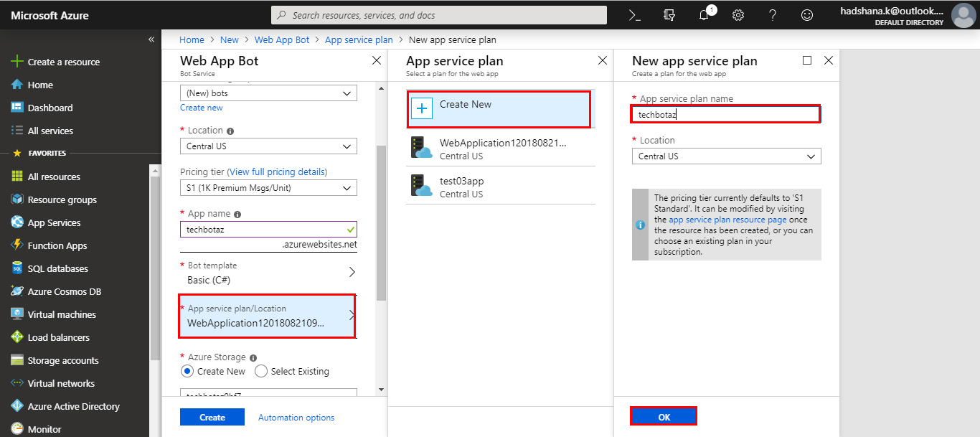The width and height of the screenshot is (980, 437).
Task: Expand the Bot template Basic (C#) chevron
Action: pos(352,273)
